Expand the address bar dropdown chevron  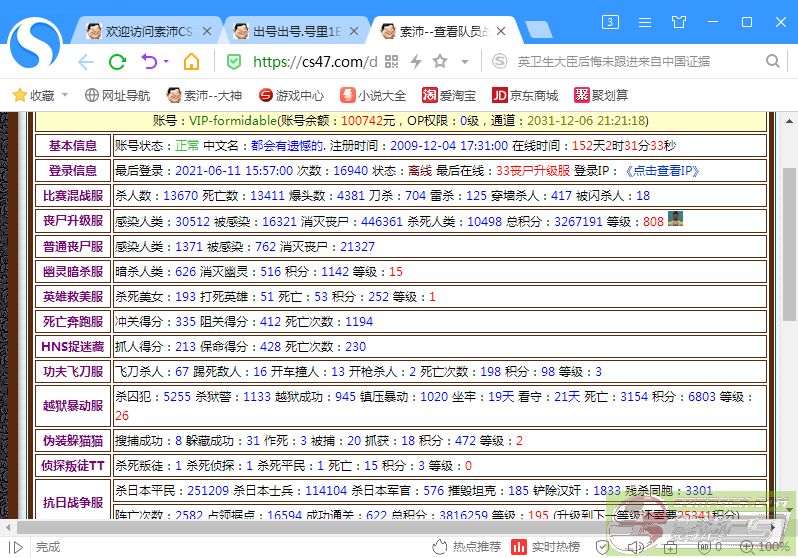pos(462,62)
